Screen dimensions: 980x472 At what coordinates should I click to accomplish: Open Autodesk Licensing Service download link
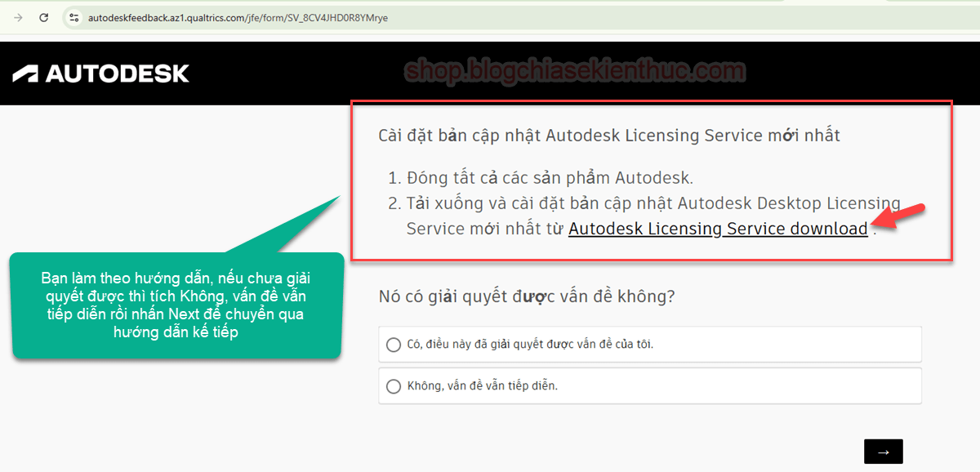[x=718, y=229]
